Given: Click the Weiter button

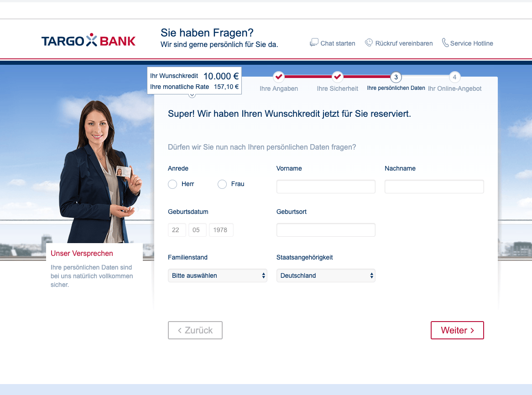Looking at the screenshot, I should coord(457,330).
